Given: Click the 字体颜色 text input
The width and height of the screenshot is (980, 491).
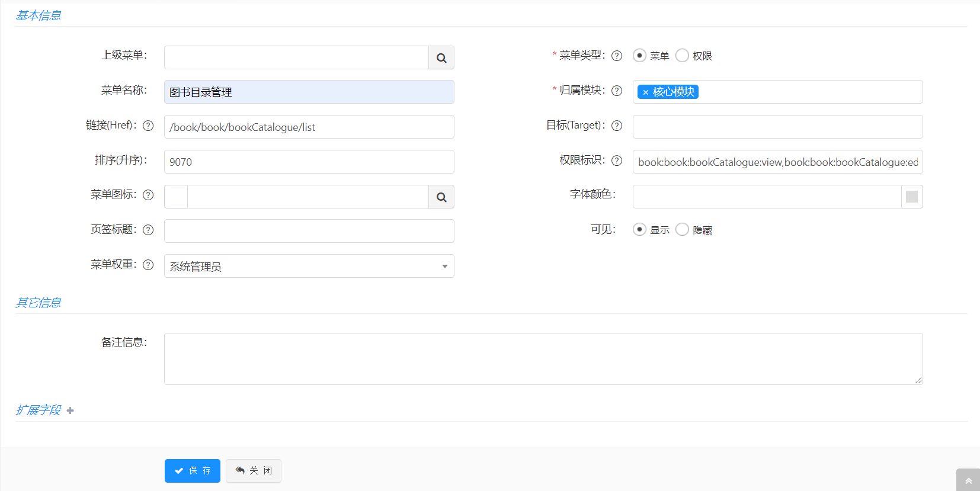Looking at the screenshot, I should point(767,197).
